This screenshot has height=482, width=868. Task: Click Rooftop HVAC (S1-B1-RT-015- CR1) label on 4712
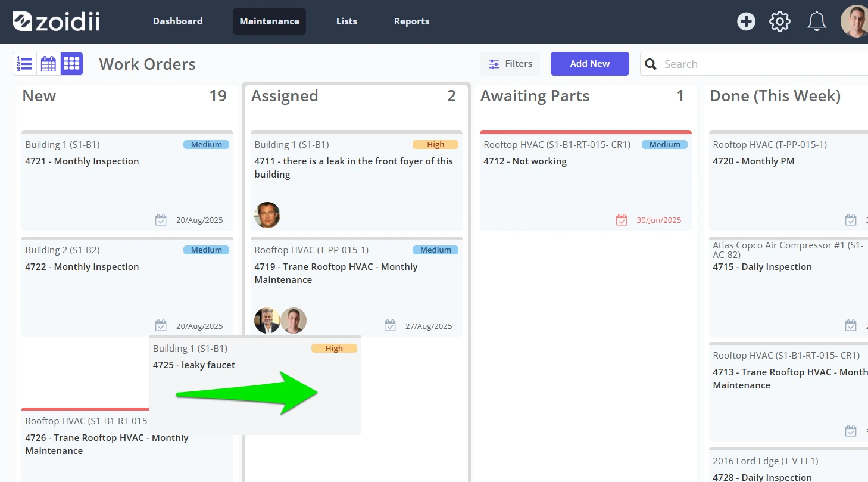pos(557,144)
